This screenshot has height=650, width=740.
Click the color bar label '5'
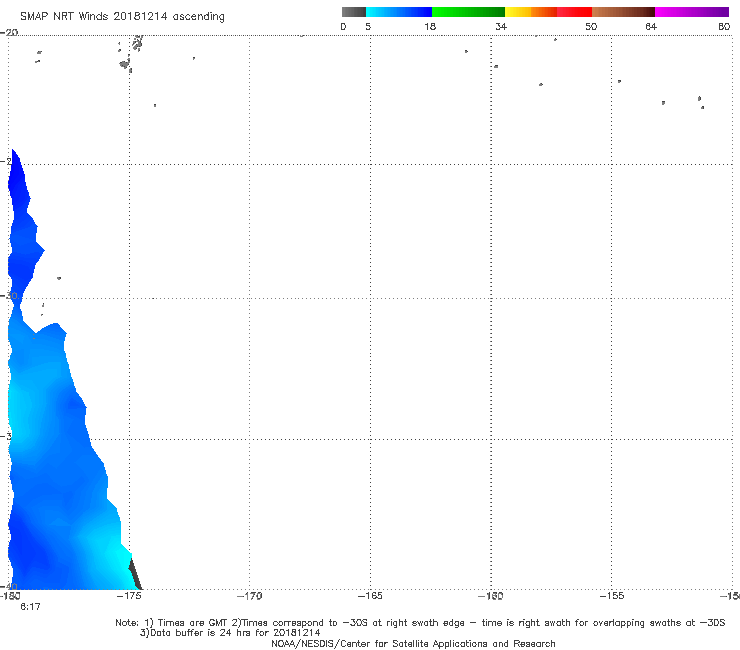click(x=368, y=26)
